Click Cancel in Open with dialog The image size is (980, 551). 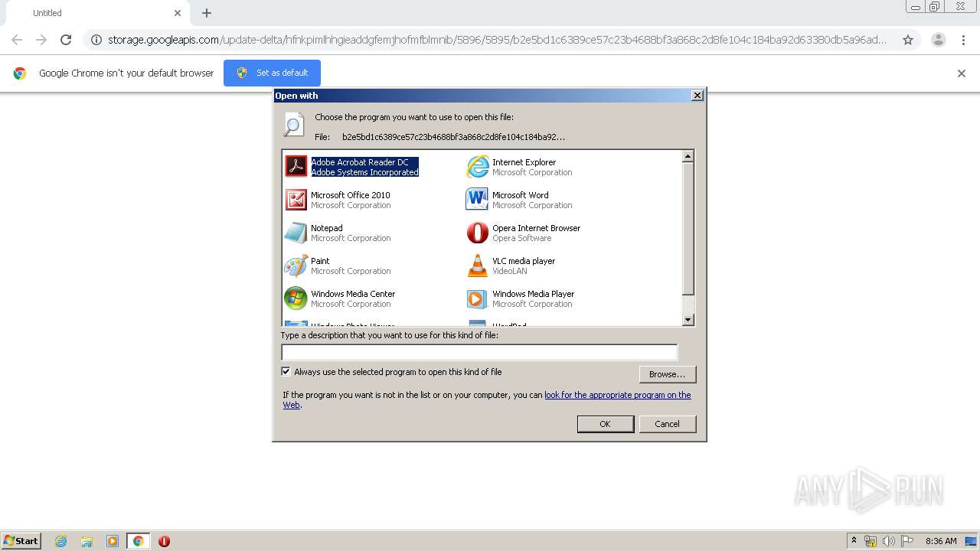click(667, 424)
